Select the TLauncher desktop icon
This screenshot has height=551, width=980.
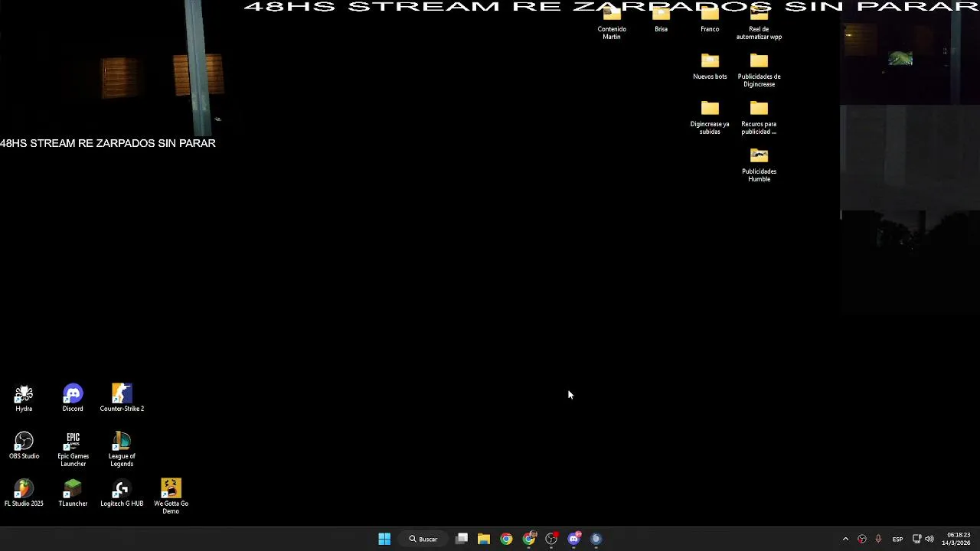tap(73, 494)
